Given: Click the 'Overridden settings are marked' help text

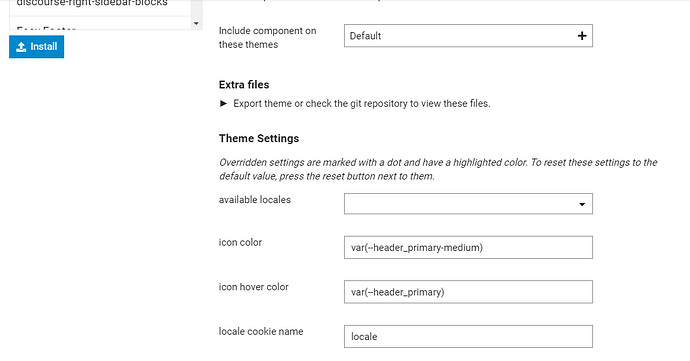Looking at the screenshot, I should [x=438, y=169].
